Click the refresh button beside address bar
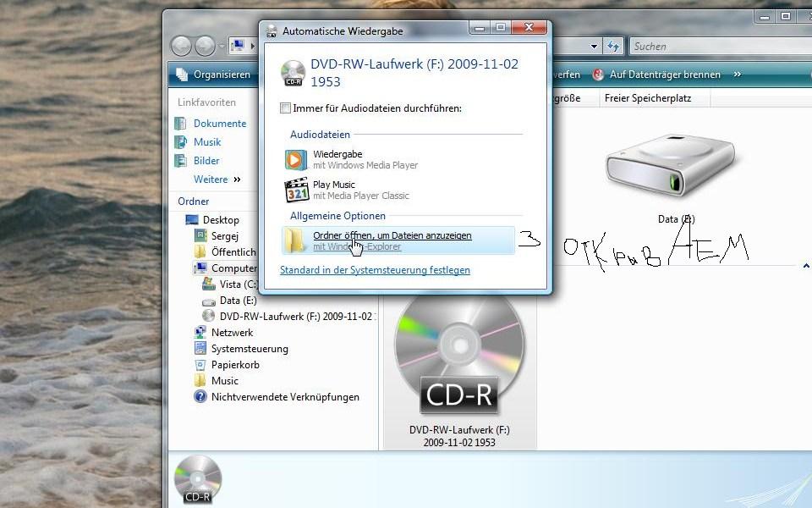This screenshot has height=508, width=812. tap(613, 46)
